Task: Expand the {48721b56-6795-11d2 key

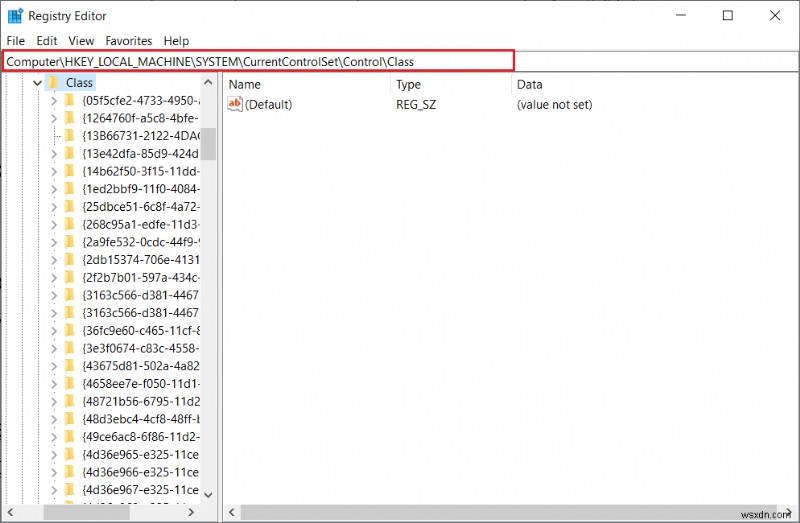Action: [54, 401]
